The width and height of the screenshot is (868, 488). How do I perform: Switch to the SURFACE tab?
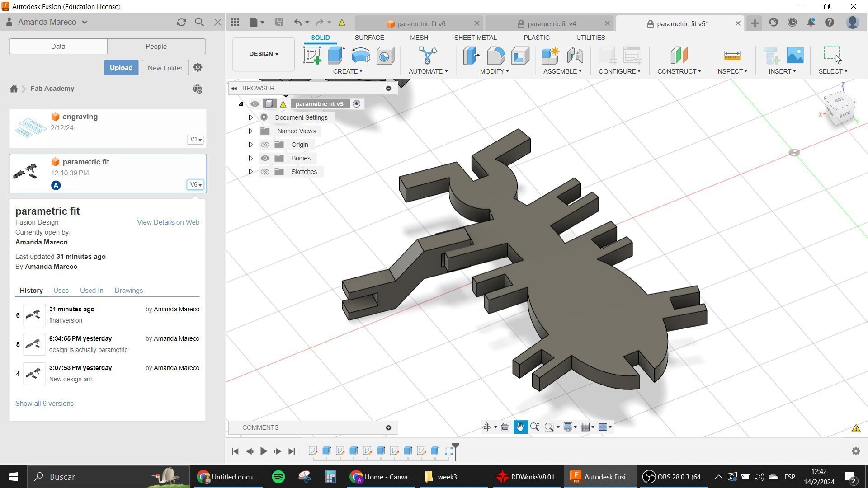(x=369, y=38)
